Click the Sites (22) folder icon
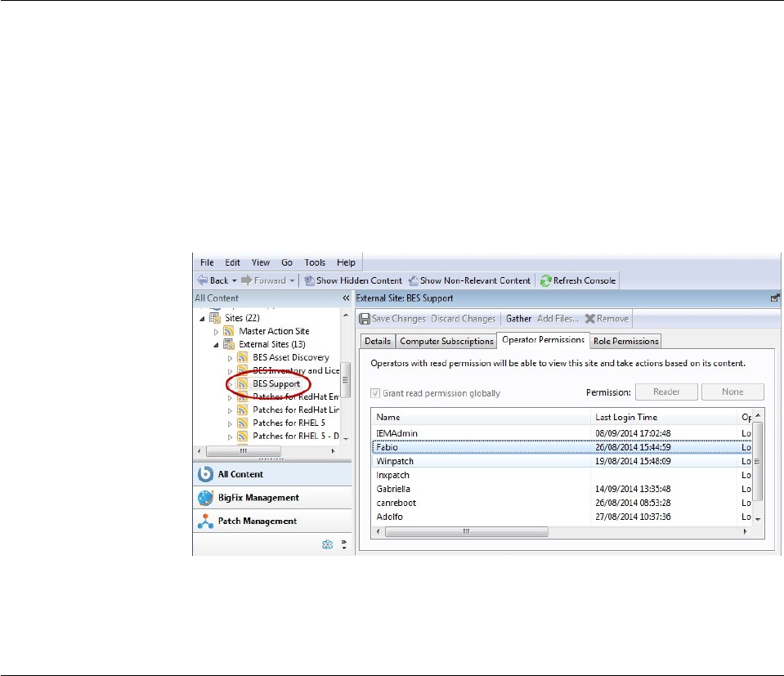Image resolution: width=784 pixels, height=676 pixels. point(215,318)
